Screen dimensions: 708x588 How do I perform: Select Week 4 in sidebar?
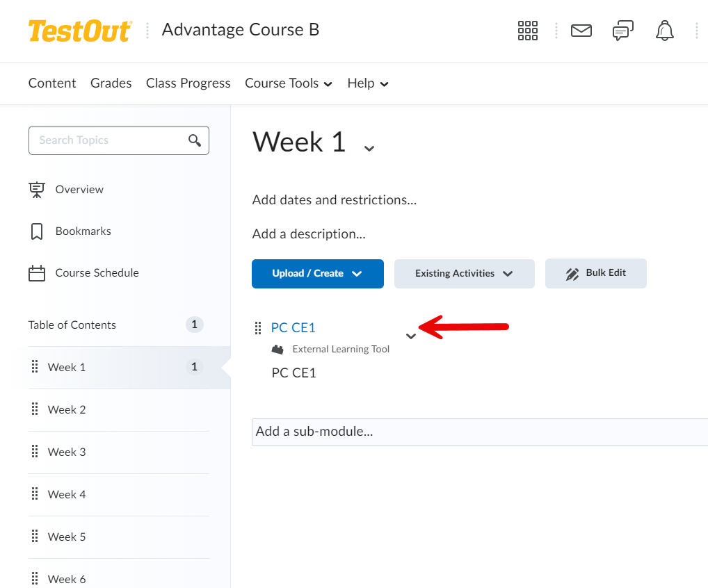tap(119, 495)
